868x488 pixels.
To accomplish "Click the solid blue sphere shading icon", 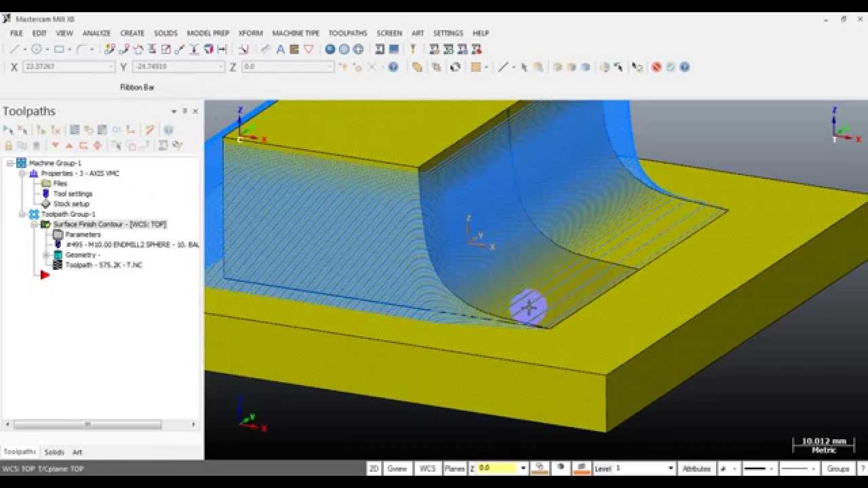I will pos(330,49).
